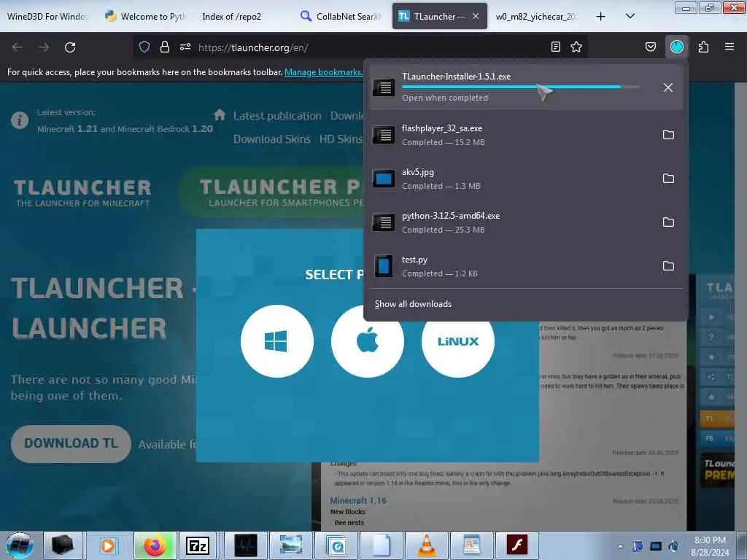Screen dimensions: 747x560
Task: View site security padlock info
Action: click(165, 47)
